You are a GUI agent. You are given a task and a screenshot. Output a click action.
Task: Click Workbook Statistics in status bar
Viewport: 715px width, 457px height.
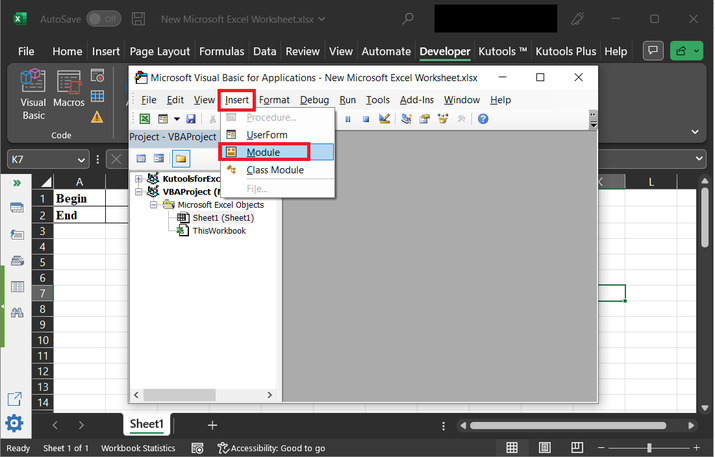(138, 448)
